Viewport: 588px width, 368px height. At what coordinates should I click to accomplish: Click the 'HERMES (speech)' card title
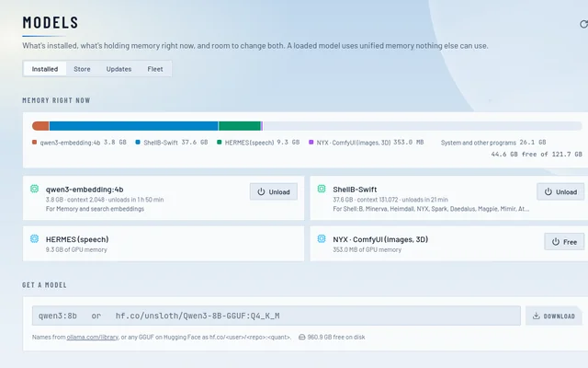click(x=77, y=239)
